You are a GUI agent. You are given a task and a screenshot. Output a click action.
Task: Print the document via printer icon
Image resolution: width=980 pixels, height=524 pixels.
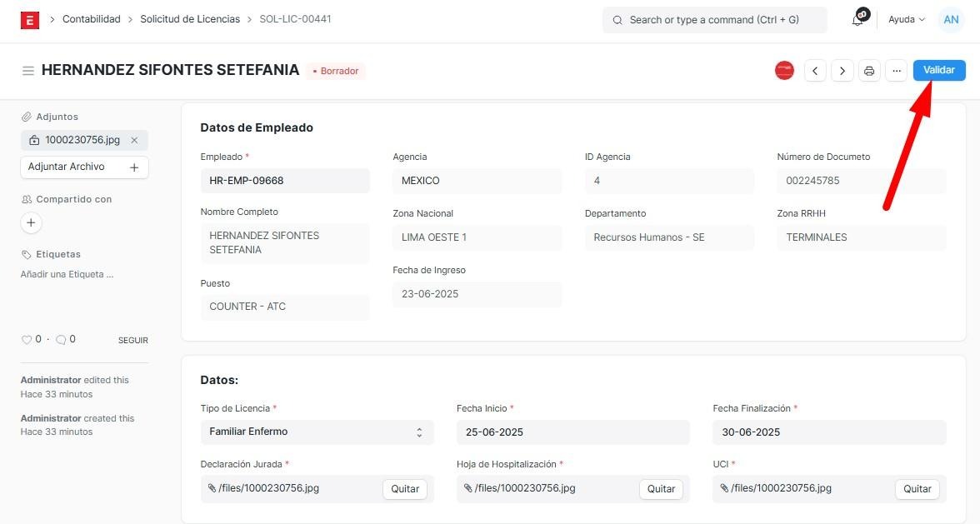tap(869, 71)
